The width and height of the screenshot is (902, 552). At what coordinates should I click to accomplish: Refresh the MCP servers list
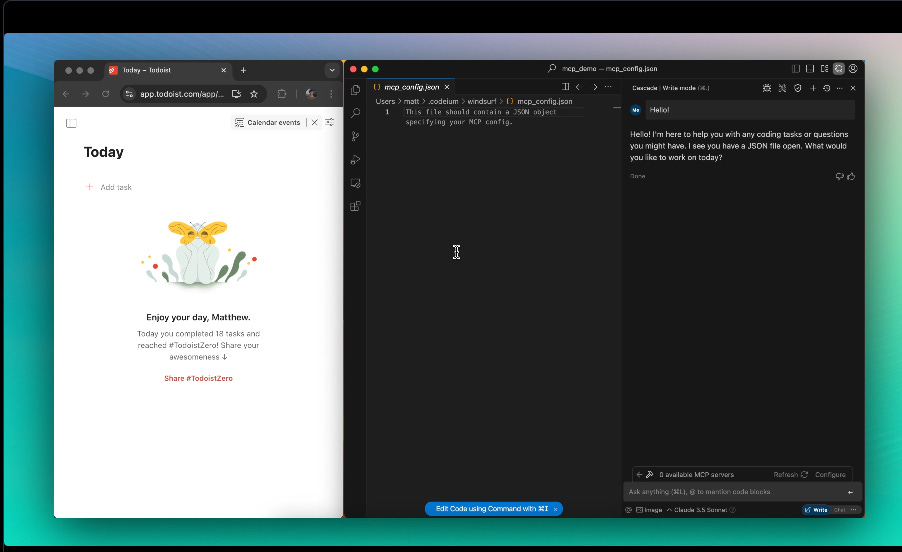click(x=790, y=474)
